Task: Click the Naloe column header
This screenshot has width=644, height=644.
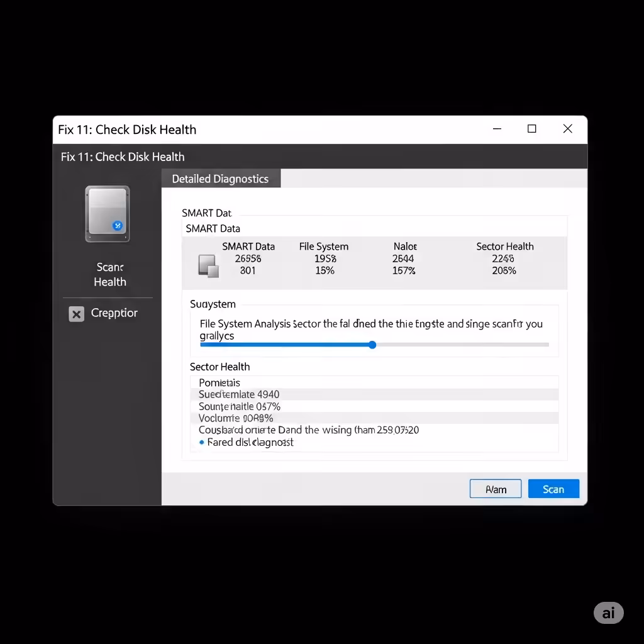Action: [405, 247]
